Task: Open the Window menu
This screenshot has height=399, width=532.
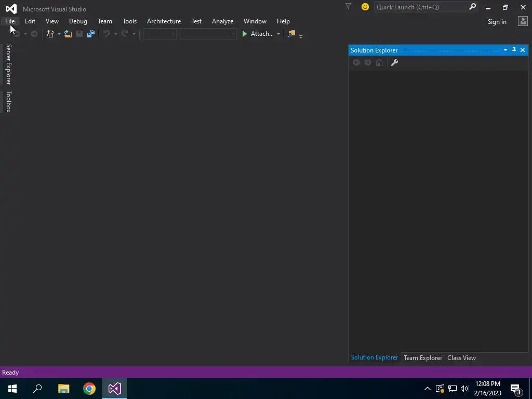Action: tap(255, 21)
